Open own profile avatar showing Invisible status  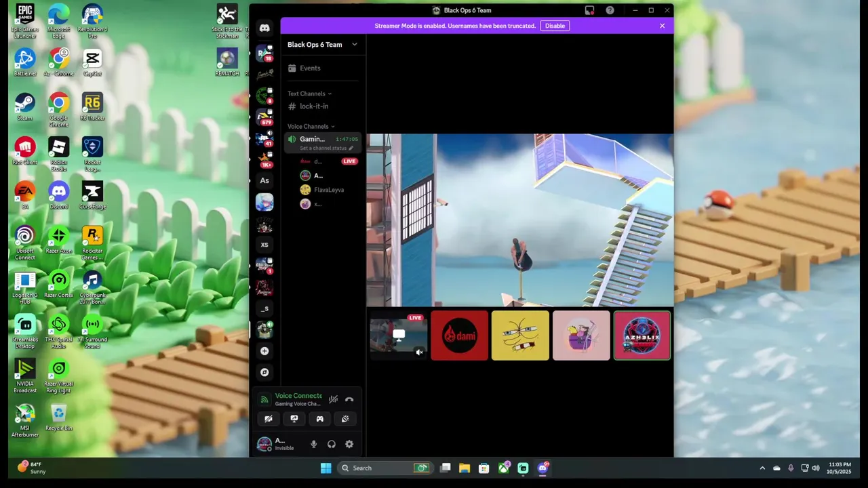tap(264, 445)
